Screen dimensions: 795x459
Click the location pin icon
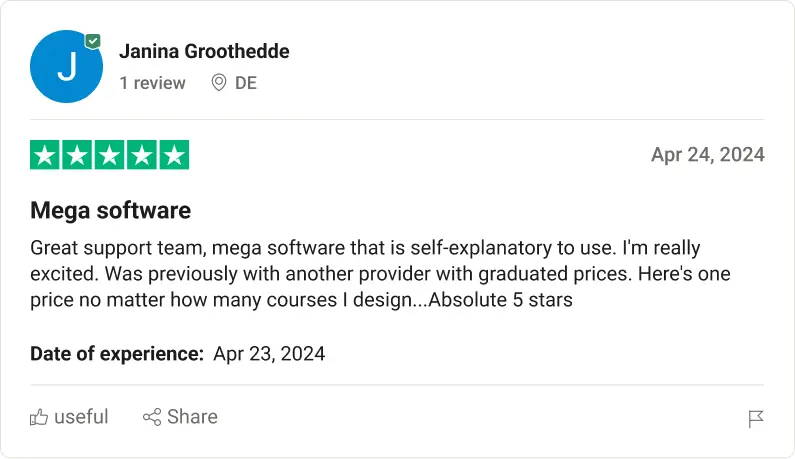[219, 83]
